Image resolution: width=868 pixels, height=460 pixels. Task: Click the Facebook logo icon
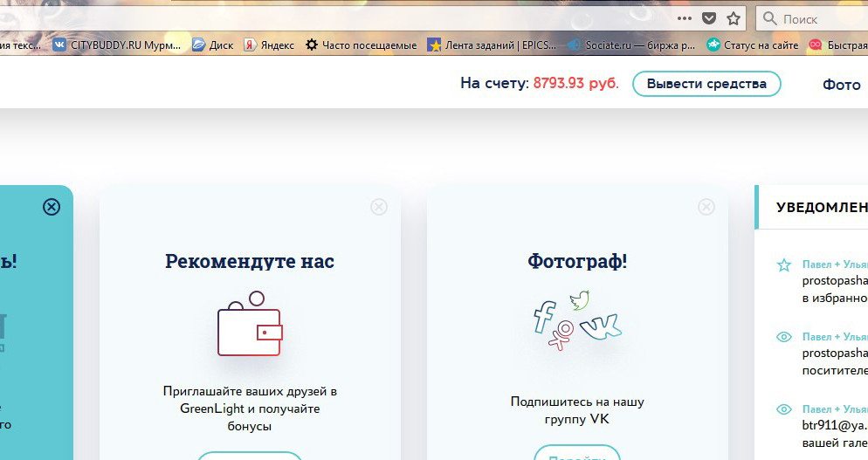tap(544, 317)
